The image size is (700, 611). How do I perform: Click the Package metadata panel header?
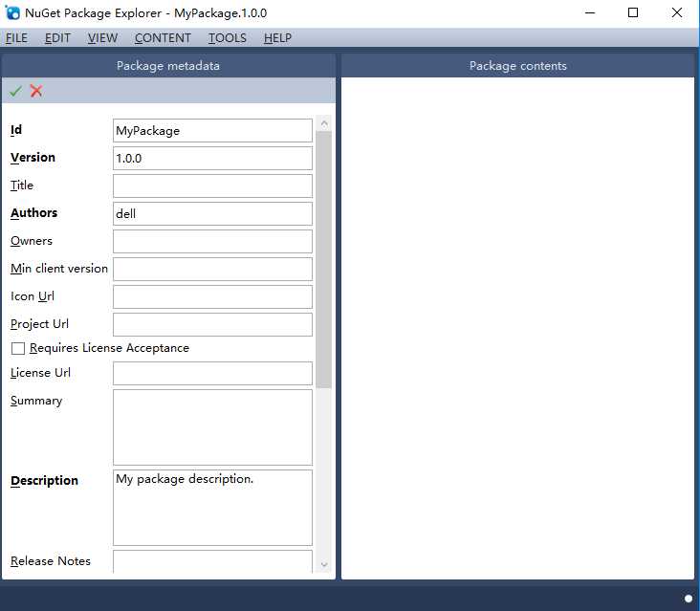click(x=168, y=66)
